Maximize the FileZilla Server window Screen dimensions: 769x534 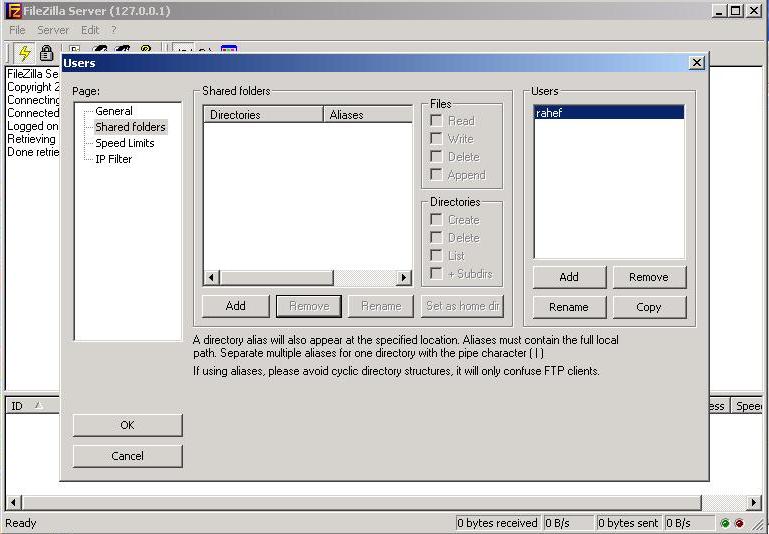(736, 11)
